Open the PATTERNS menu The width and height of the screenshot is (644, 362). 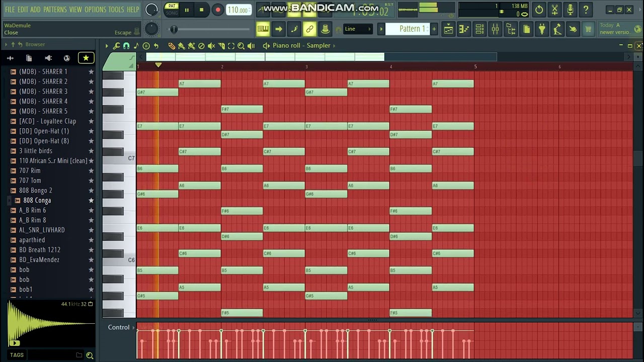click(x=55, y=10)
